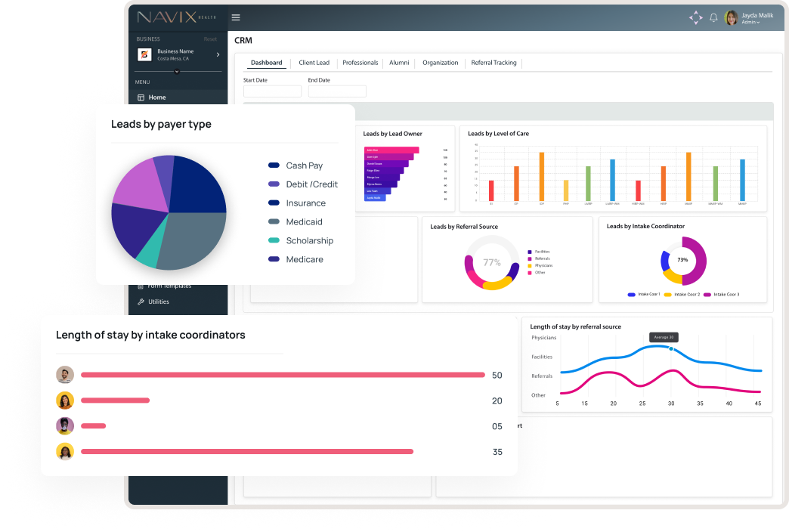Click Jayda Malik's profile avatar
The height and width of the screenshot is (532, 789).
[731, 17]
